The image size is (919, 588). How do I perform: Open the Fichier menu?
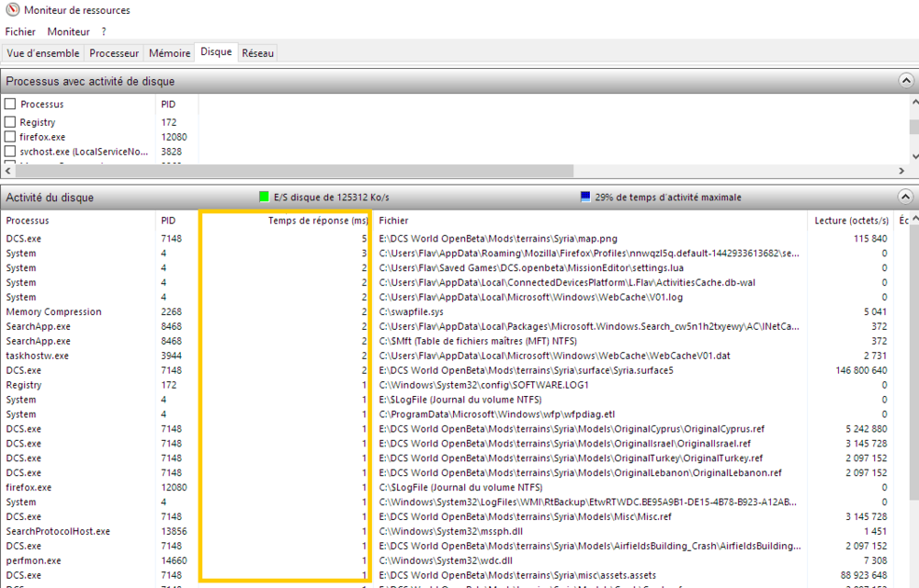[20, 31]
